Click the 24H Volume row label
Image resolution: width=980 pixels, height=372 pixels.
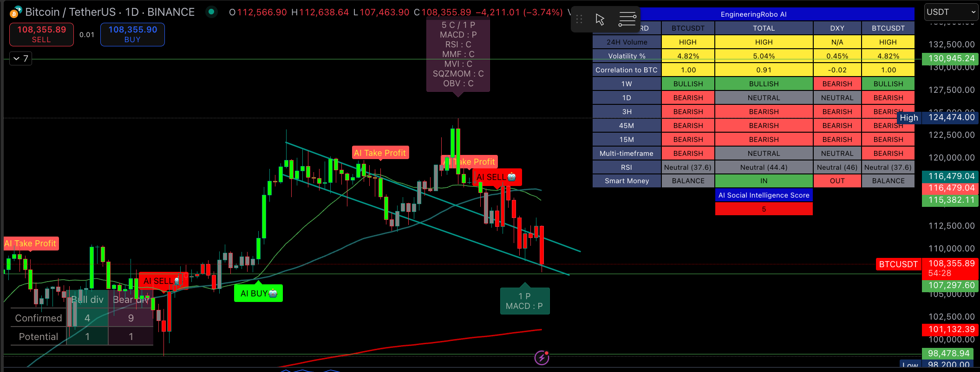[627, 42]
